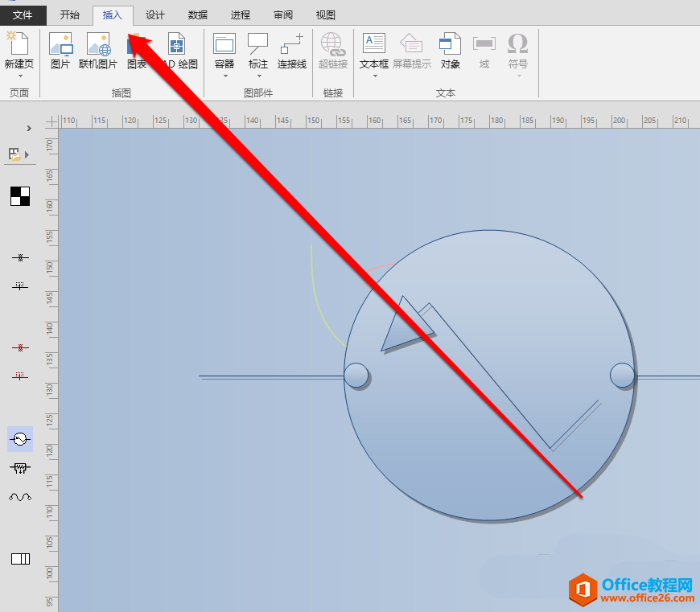Open the 文件 File menu
This screenshot has width=700, height=612.
click(x=23, y=14)
